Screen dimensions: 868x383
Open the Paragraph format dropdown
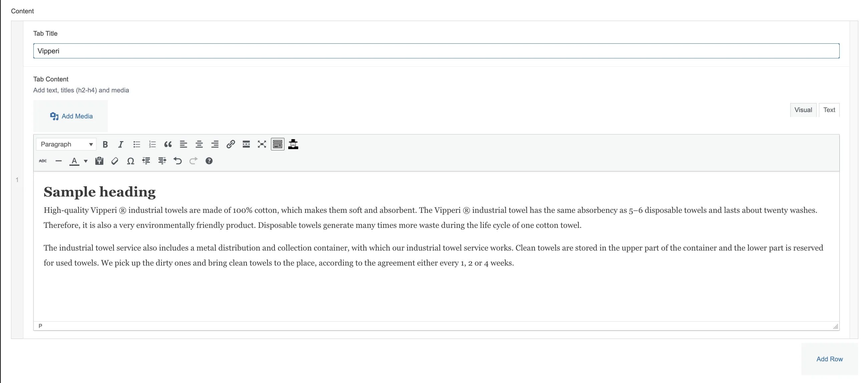tap(66, 144)
